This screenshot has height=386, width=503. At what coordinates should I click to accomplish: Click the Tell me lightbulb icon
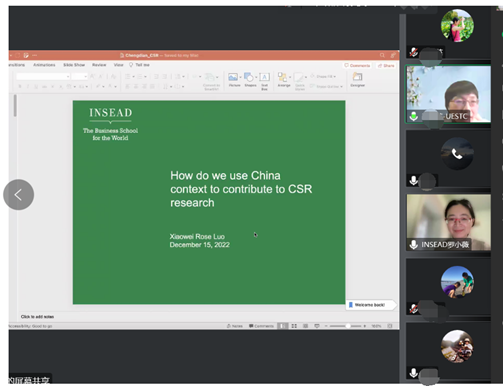point(131,65)
